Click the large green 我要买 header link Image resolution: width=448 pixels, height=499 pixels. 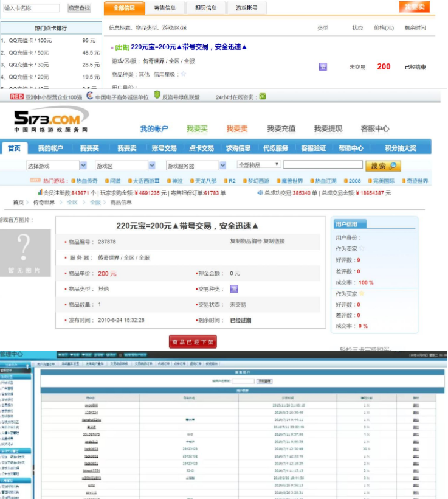tap(197, 128)
